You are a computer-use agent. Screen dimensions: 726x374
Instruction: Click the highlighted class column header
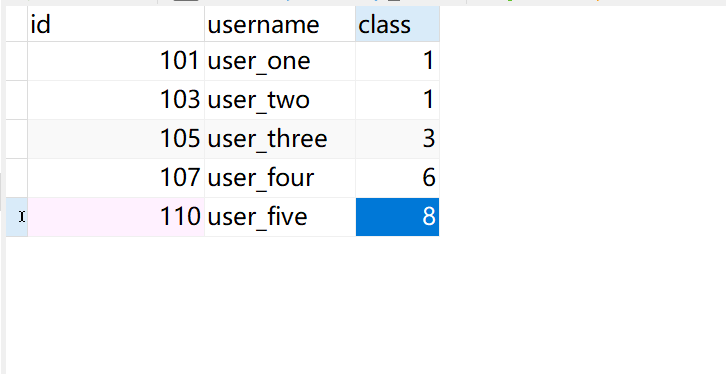point(397,24)
